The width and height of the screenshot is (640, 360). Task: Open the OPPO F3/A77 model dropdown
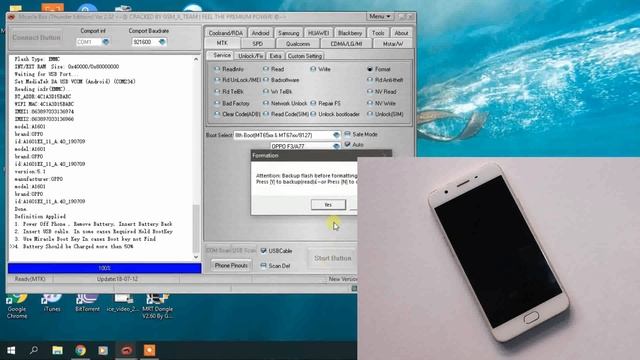coord(336,146)
